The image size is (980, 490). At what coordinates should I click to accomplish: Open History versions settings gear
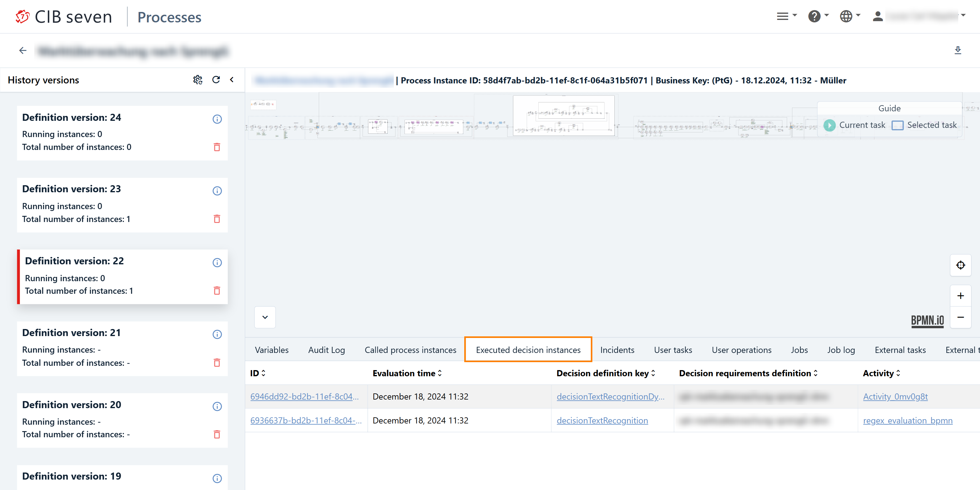click(197, 80)
